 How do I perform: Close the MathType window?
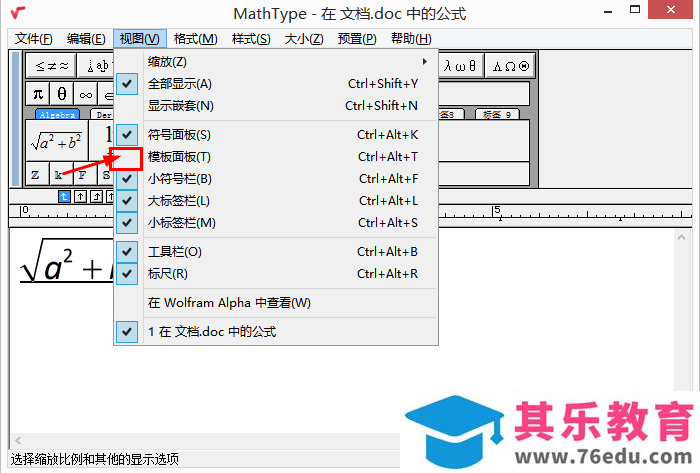point(671,10)
